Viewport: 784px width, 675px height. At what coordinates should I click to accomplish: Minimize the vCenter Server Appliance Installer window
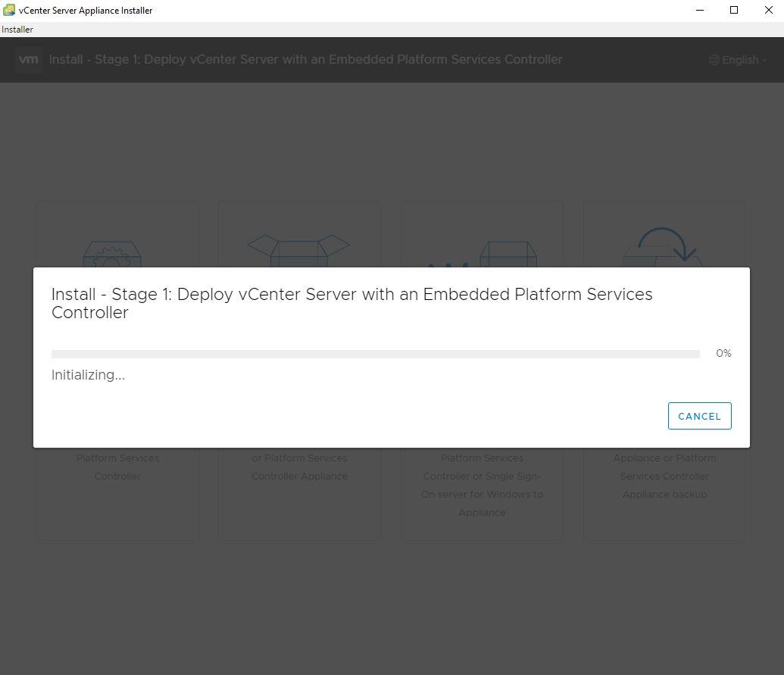pos(700,10)
